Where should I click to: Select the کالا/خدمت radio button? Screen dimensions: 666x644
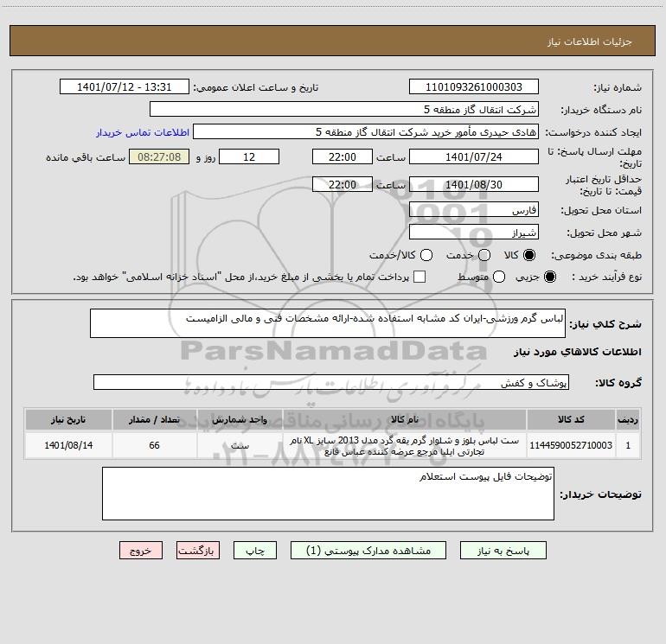coord(426,255)
